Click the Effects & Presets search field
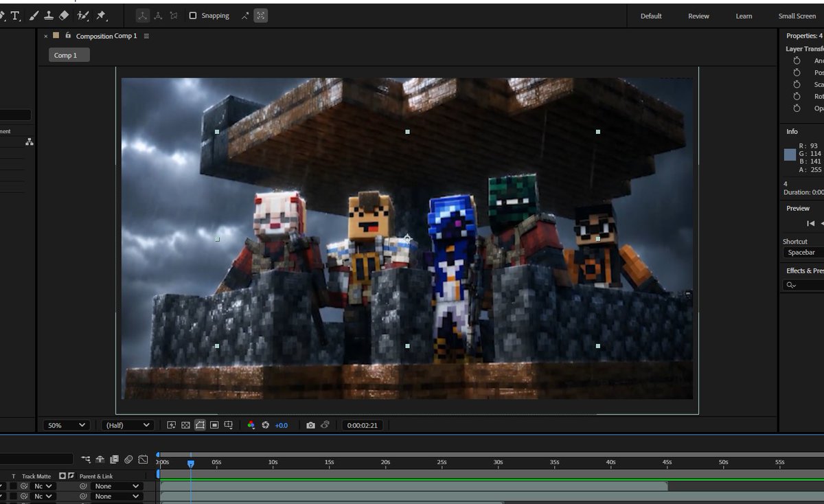 [x=803, y=285]
